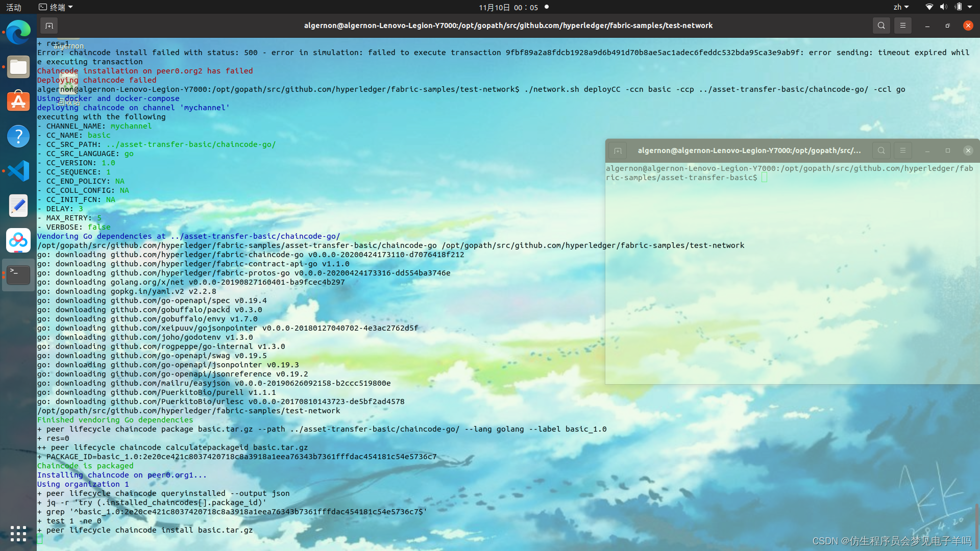Open the text editor dock icon
Screen dimensions: 980x551
tap(18, 205)
